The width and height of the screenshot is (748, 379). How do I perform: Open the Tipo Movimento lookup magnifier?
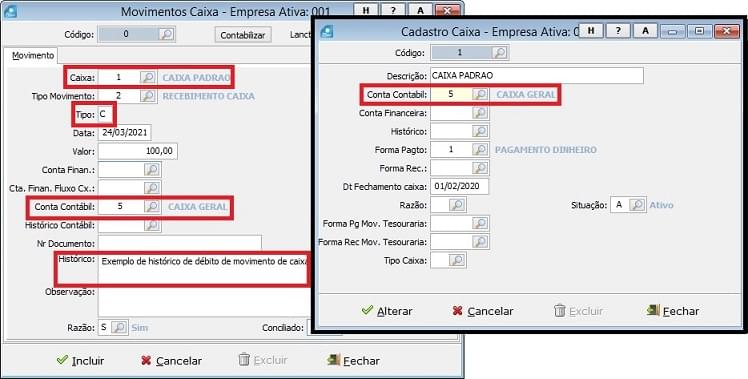pyautogui.click(x=148, y=96)
